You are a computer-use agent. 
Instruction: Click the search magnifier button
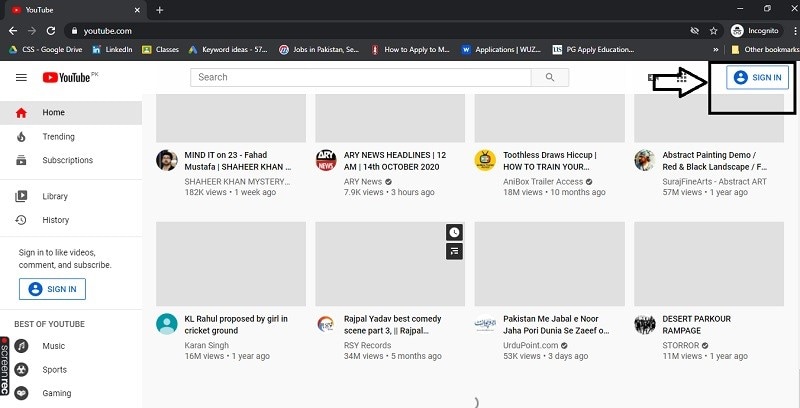coord(549,78)
